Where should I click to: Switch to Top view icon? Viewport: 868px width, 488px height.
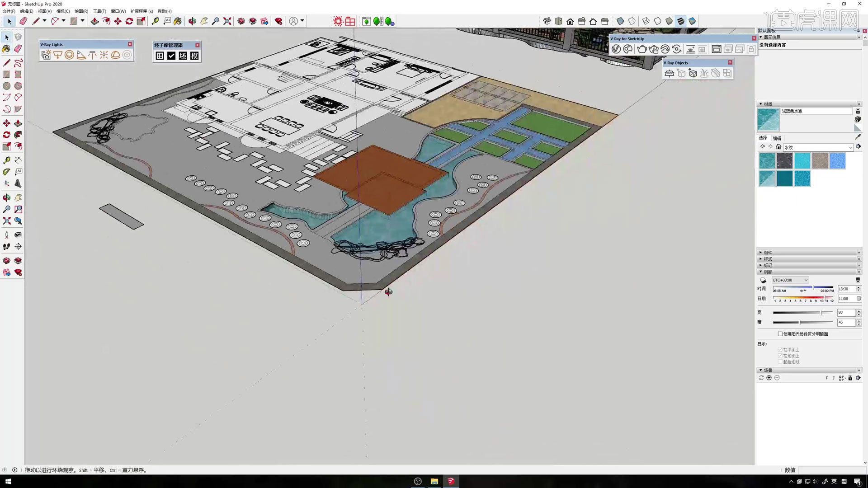pyautogui.click(x=559, y=21)
